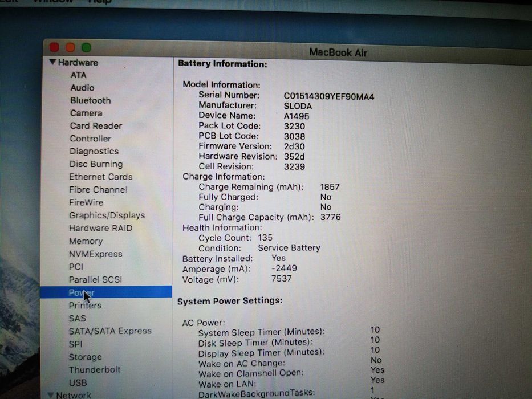The height and width of the screenshot is (399, 532).
Task: Select the highlighted Power entry
Action: (x=106, y=292)
